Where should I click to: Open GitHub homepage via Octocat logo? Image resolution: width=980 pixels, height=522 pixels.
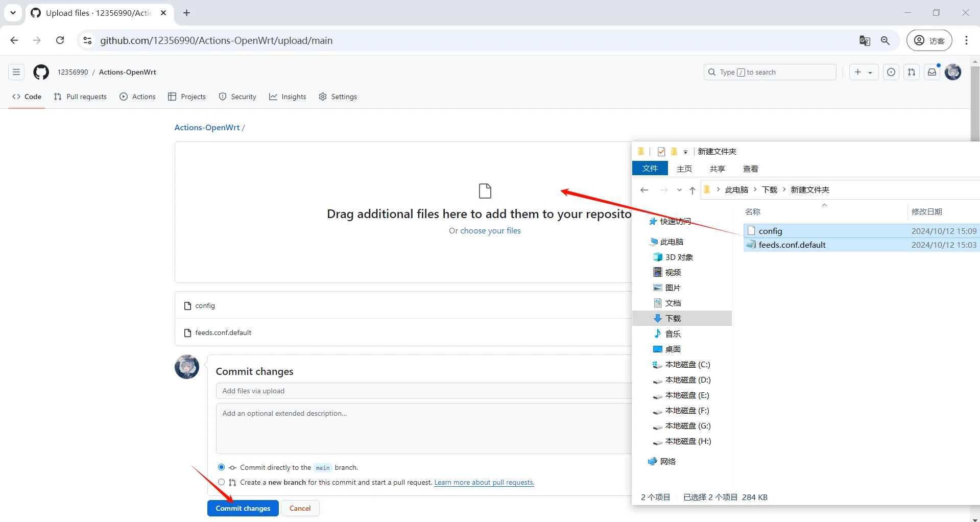(x=41, y=72)
